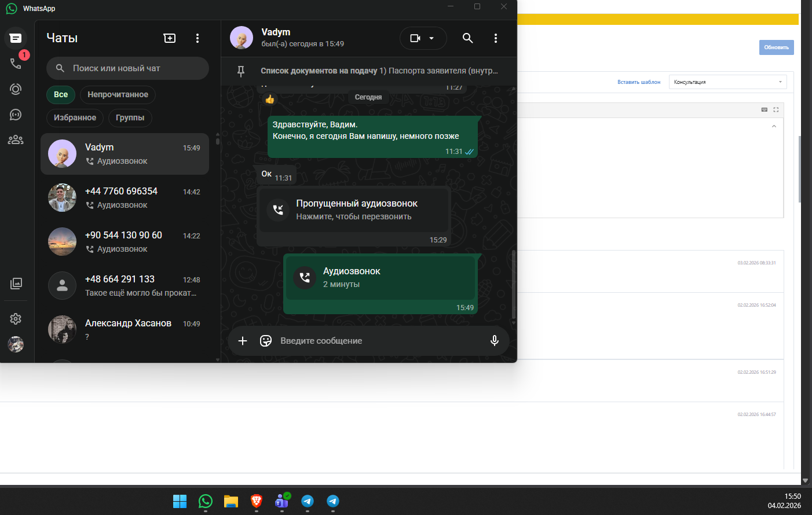This screenshot has height=515, width=812.
Task: Click 'Вставить шаблон' link in background window
Action: click(639, 82)
